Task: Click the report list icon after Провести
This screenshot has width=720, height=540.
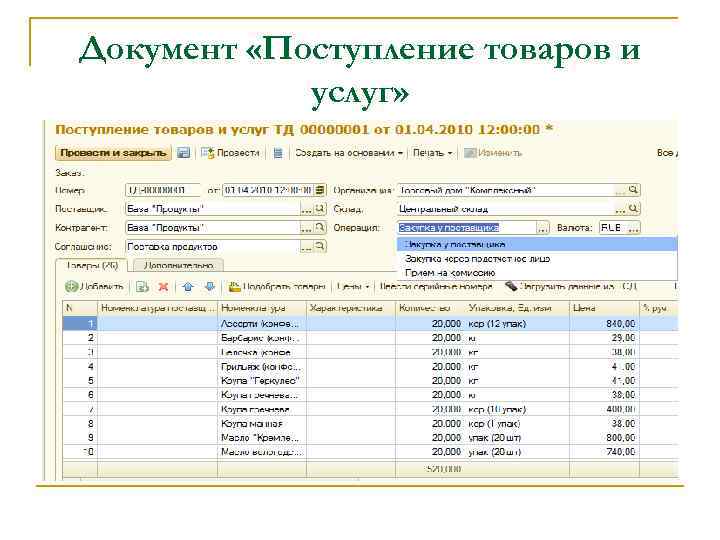Action: point(278,153)
